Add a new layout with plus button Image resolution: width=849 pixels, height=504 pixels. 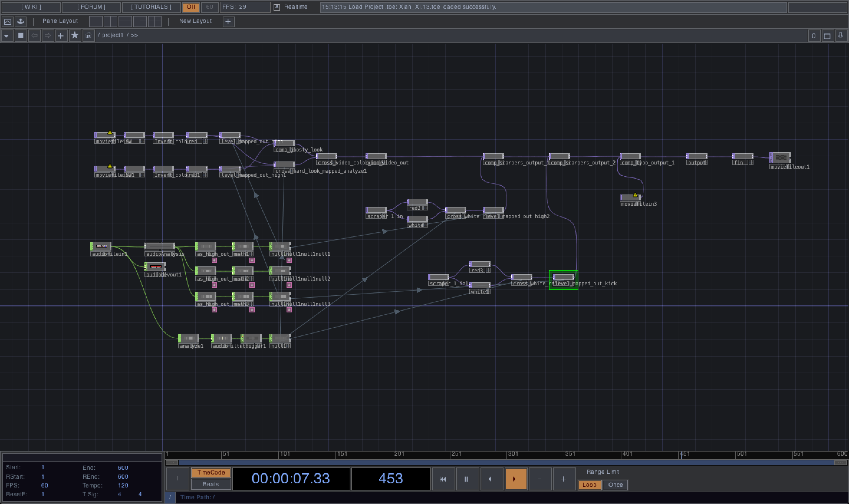coord(228,22)
